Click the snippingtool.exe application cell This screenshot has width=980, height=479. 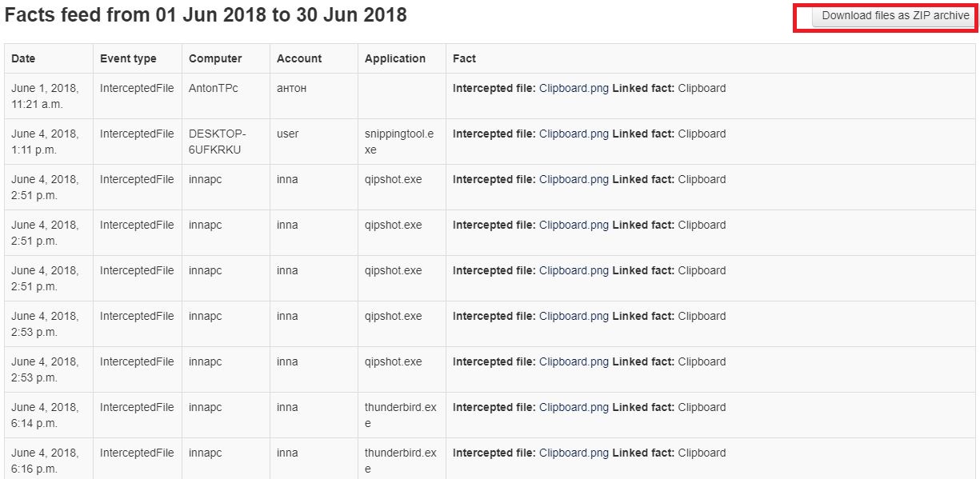[x=398, y=142]
